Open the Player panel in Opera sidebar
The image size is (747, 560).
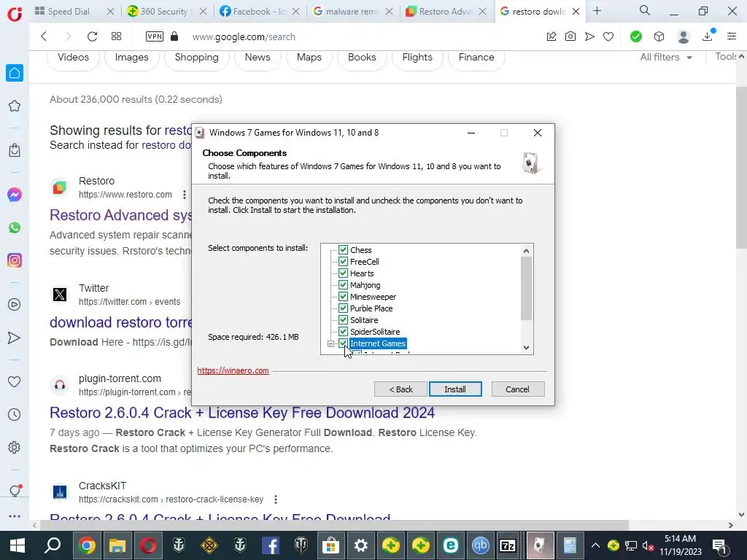(x=15, y=305)
